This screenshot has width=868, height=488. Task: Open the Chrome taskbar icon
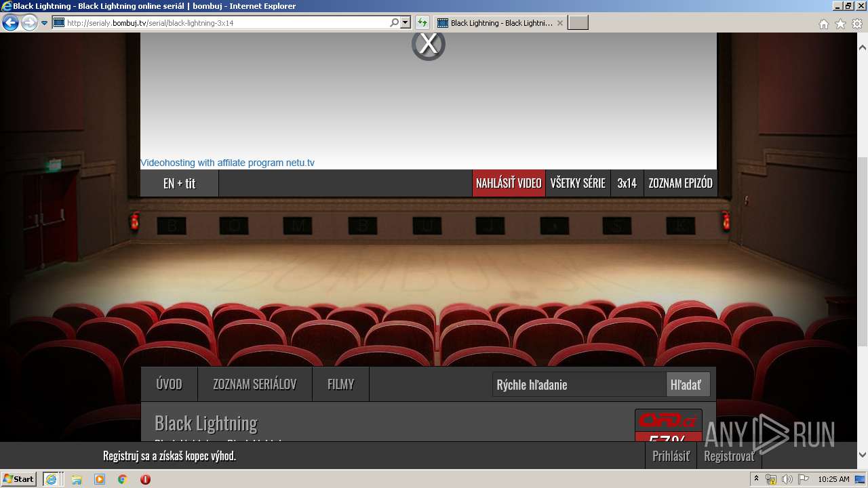tap(123, 479)
